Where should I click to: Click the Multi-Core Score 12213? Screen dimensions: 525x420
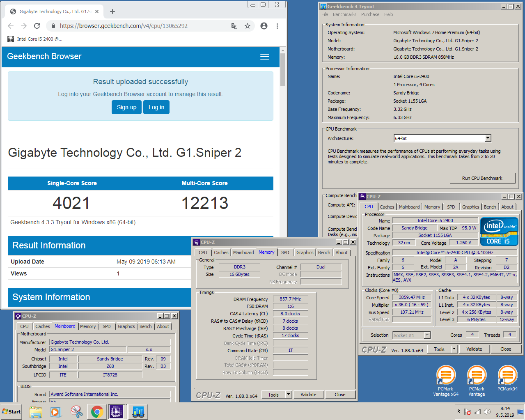[x=205, y=203]
